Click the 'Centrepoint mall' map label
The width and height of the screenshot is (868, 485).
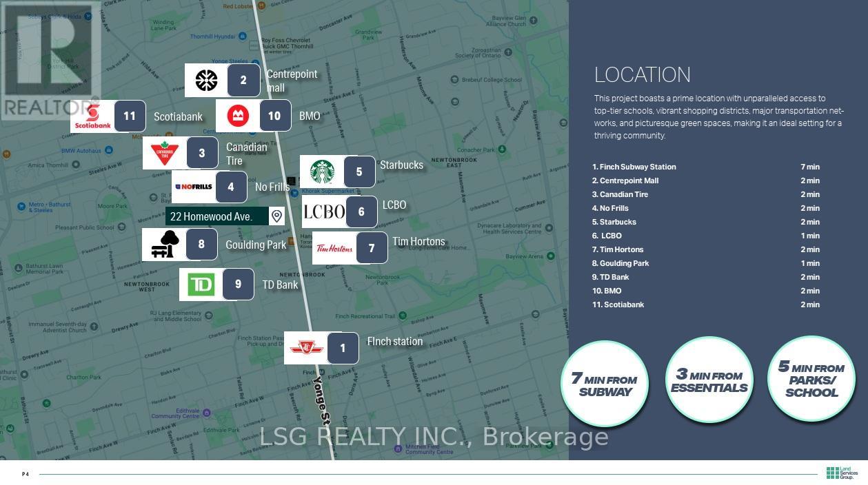[292, 81]
